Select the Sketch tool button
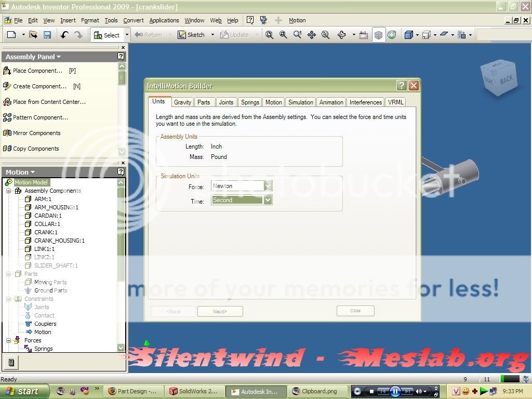Image resolution: width=532 pixels, height=399 pixels. pos(191,35)
